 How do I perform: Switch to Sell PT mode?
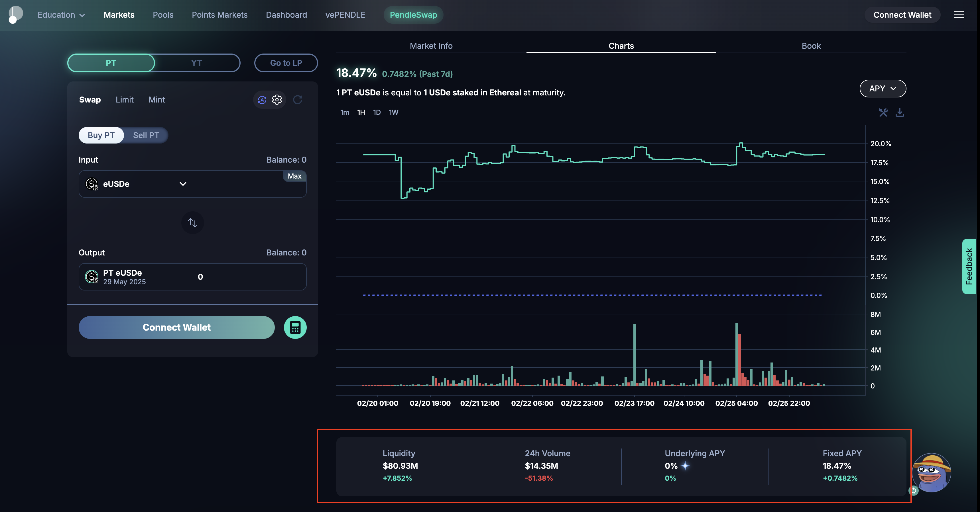(146, 135)
